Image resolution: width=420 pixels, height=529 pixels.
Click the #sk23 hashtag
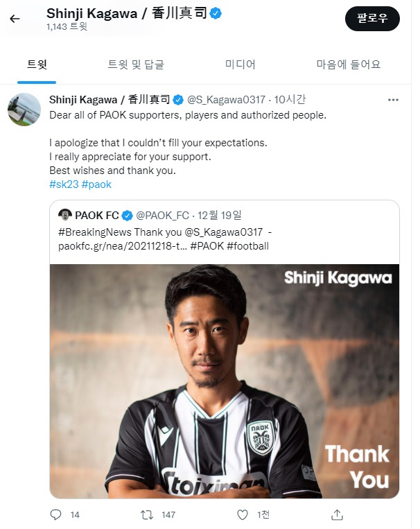64,184
